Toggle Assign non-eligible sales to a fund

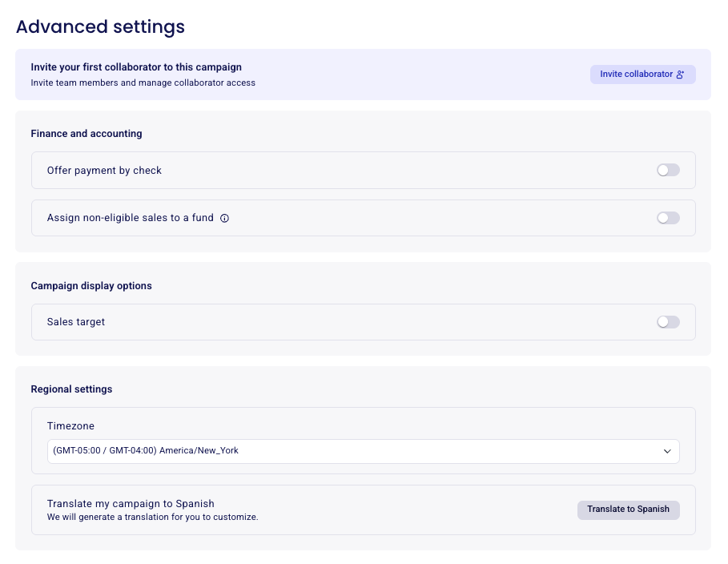668,218
